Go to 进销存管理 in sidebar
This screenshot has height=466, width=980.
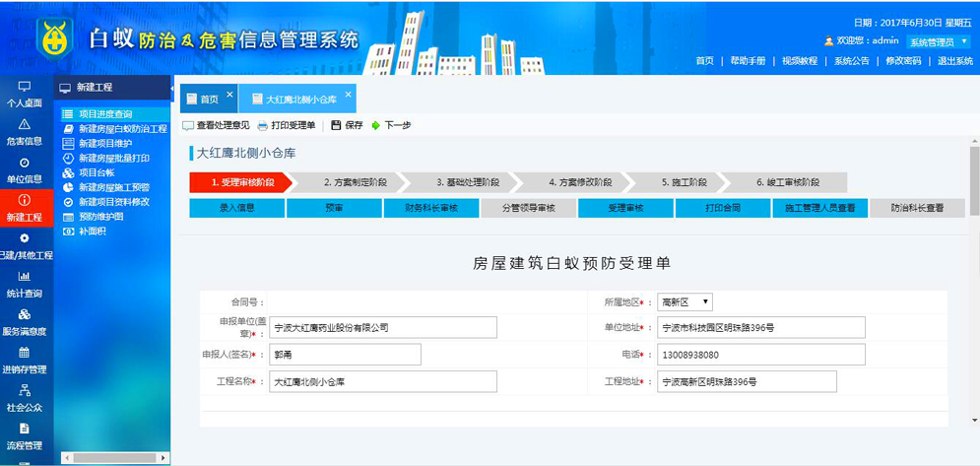25,361
